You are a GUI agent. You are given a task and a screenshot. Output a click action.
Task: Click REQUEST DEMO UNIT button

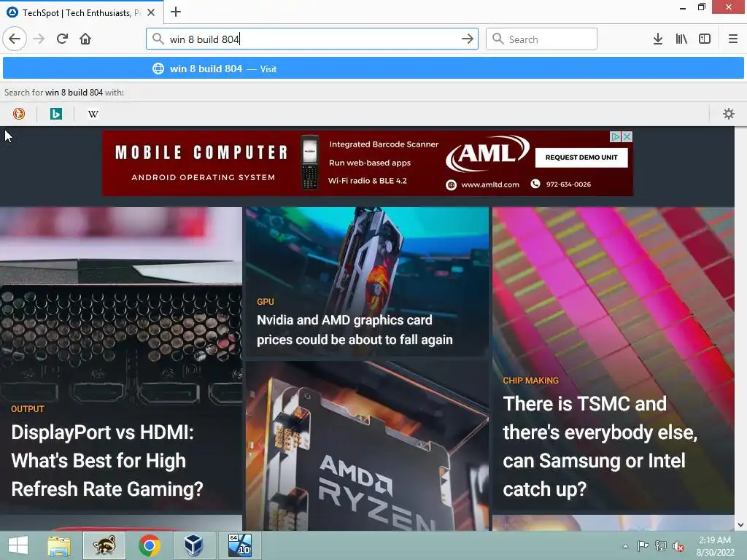point(581,157)
